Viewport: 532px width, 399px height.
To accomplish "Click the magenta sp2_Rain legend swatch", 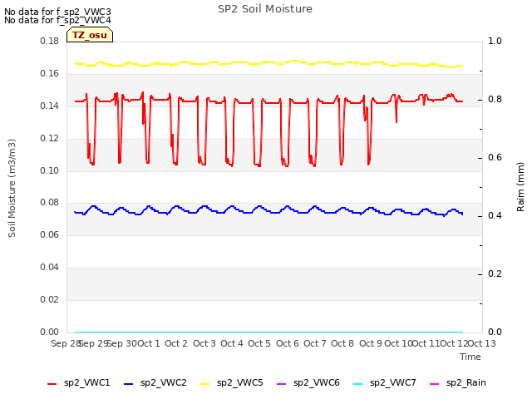I will coord(434,384).
